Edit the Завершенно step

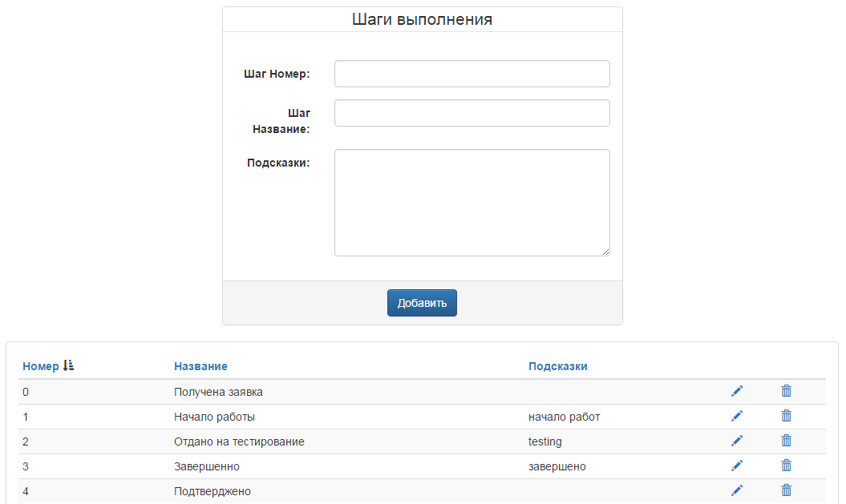[x=737, y=466]
